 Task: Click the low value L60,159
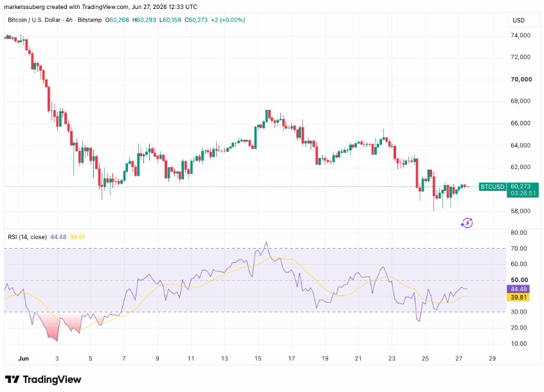point(170,20)
